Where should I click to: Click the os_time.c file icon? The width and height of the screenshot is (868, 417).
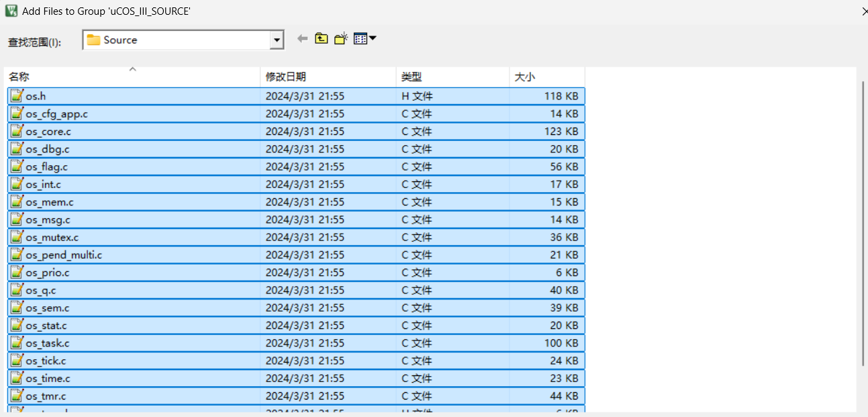click(17, 377)
